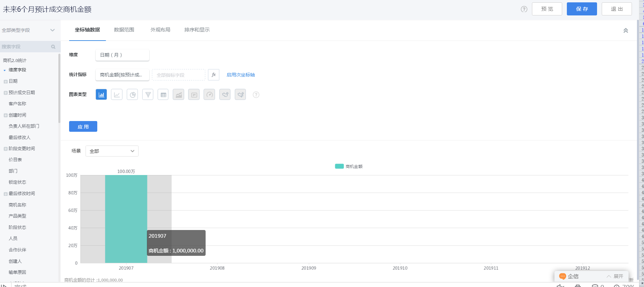
Task: Select the China map chart type icon
Action: pos(225,95)
